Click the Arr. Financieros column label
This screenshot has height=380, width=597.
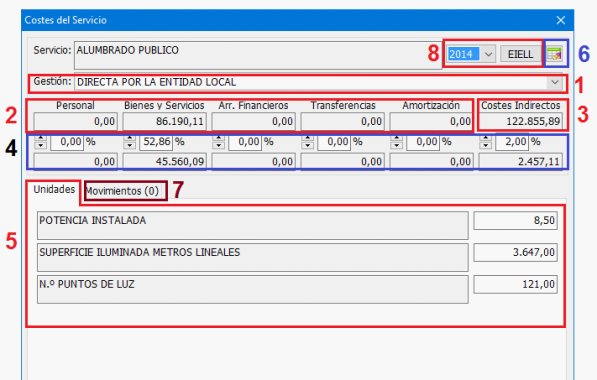click(x=253, y=105)
